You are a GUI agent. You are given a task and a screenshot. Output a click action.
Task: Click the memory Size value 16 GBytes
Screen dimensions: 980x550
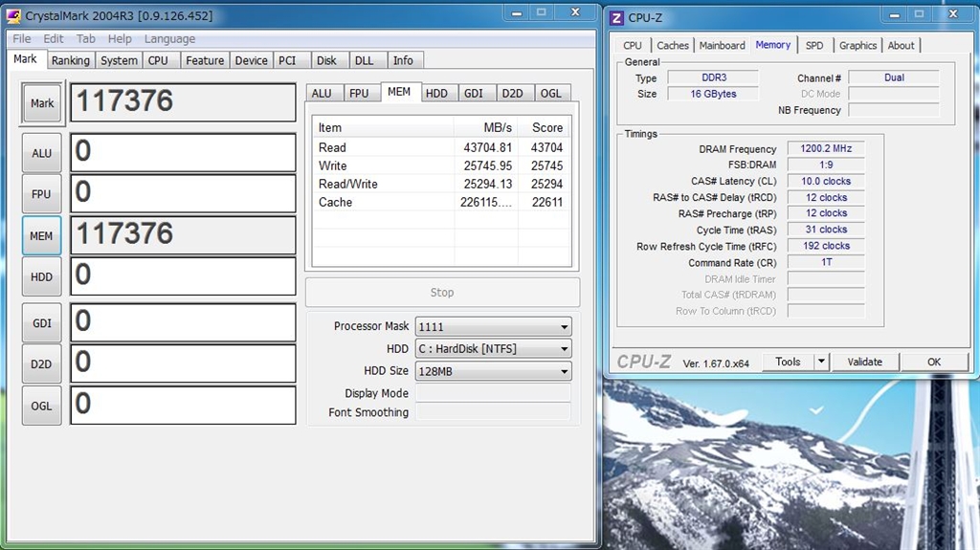(x=713, y=94)
